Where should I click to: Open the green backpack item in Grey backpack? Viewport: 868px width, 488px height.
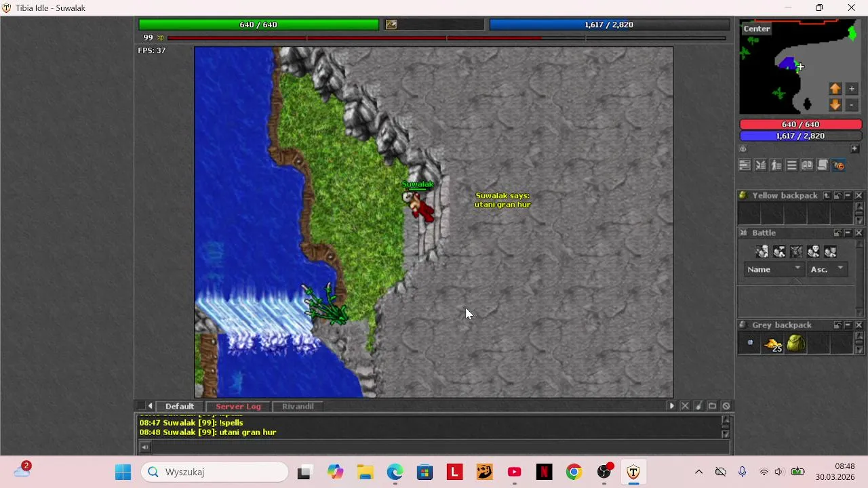tap(796, 344)
